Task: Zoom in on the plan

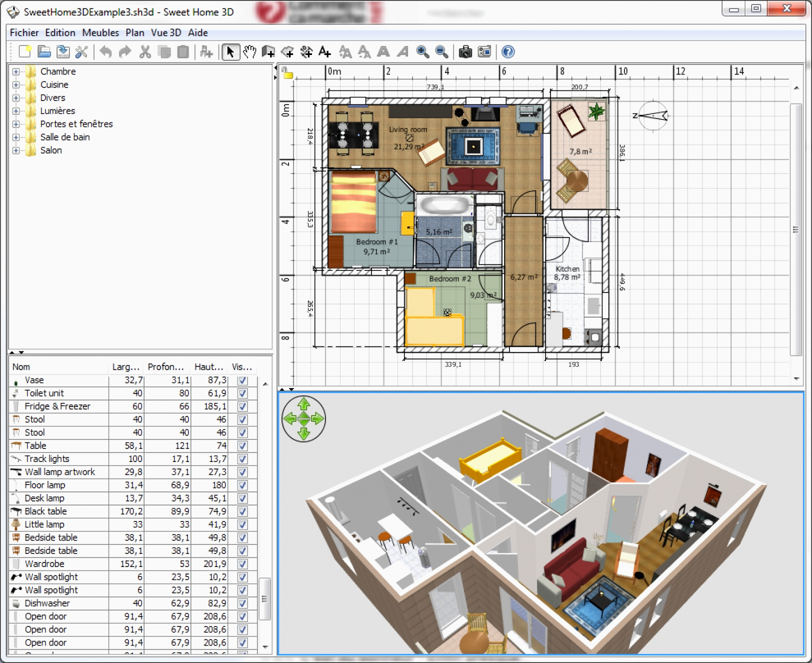Action: (x=422, y=51)
